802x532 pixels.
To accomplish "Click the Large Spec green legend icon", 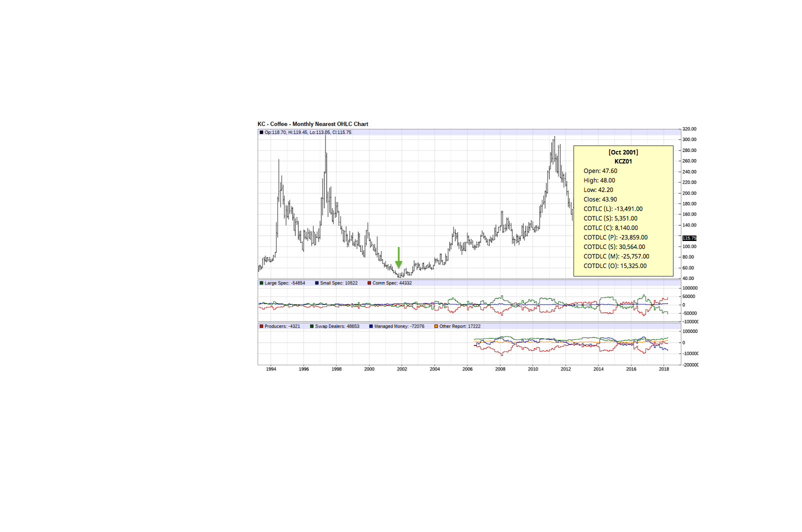I will click(261, 282).
